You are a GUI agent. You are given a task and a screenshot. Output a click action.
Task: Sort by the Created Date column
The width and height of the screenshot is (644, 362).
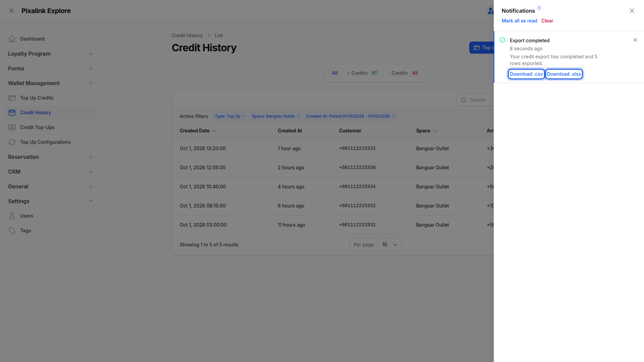(198, 131)
